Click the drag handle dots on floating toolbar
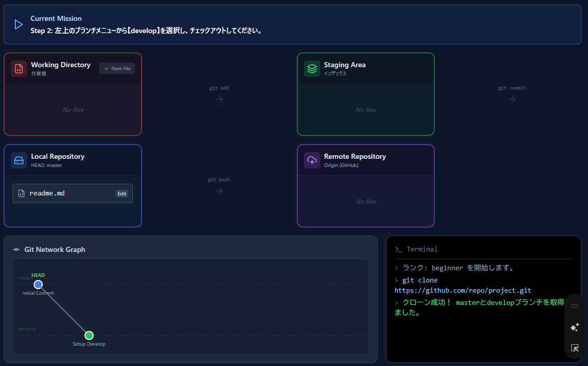The width and height of the screenshot is (588, 366). coord(575,306)
